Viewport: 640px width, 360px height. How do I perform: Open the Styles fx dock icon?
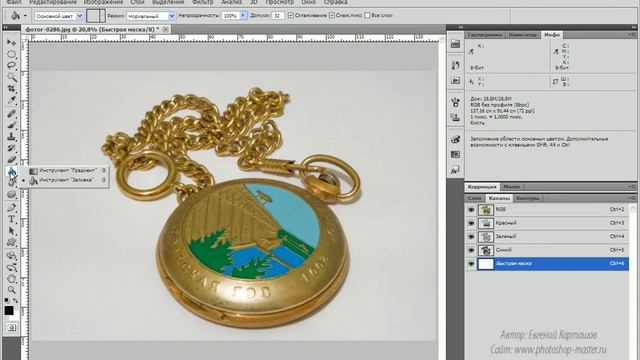pos(456,169)
